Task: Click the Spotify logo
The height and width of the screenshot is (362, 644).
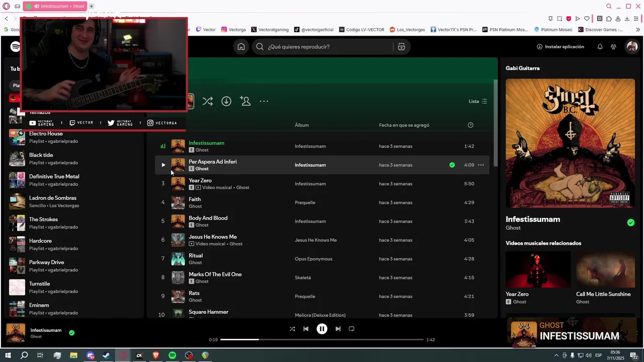Action: 15,47
